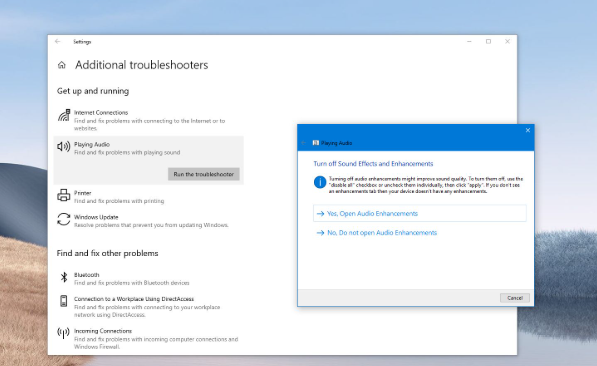Click Turn off Sound Effects and Enhancements heading

click(x=373, y=164)
